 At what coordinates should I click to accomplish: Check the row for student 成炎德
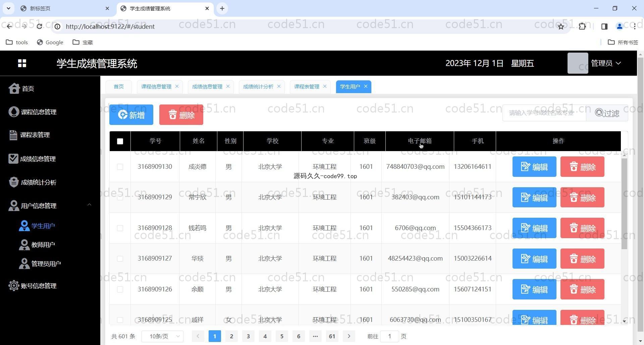tap(120, 167)
